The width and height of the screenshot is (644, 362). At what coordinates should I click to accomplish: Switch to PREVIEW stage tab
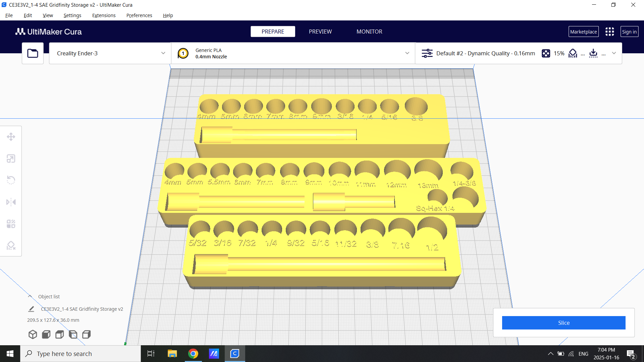tap(320, 32)
